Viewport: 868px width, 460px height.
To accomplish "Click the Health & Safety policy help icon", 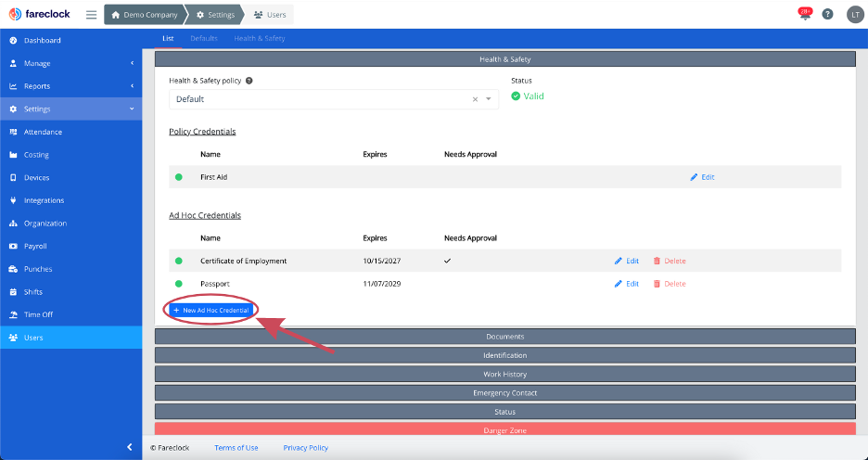I will pyautogui.click(x=249, y=81).
